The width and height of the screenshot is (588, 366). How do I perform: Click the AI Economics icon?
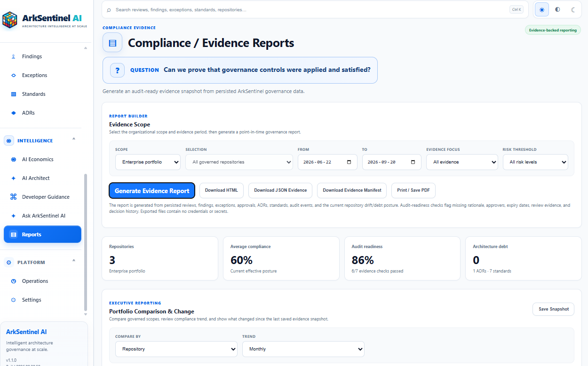13,159
